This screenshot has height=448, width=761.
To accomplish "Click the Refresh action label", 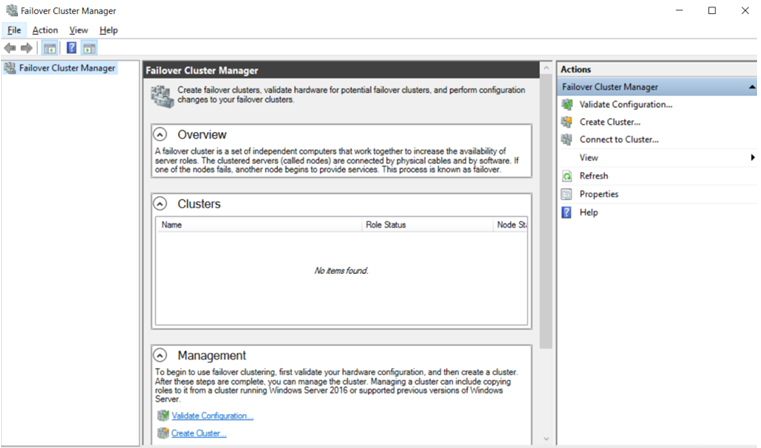I will (594, 176).
